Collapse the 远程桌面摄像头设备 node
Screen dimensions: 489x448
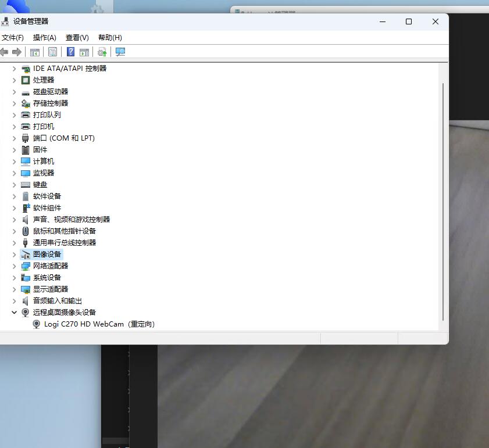(x=15, y=313)
